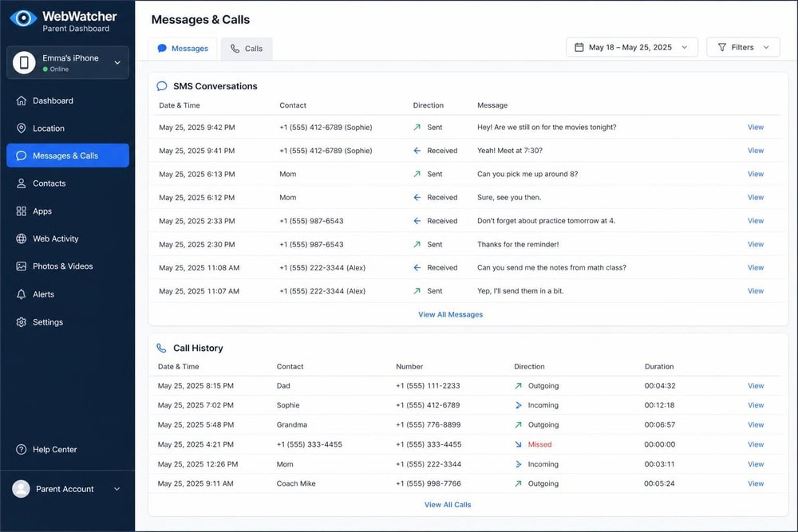The image size is (798, 532).
Task: Open the Dashboard home icon
Action: (x=22, y=100)
